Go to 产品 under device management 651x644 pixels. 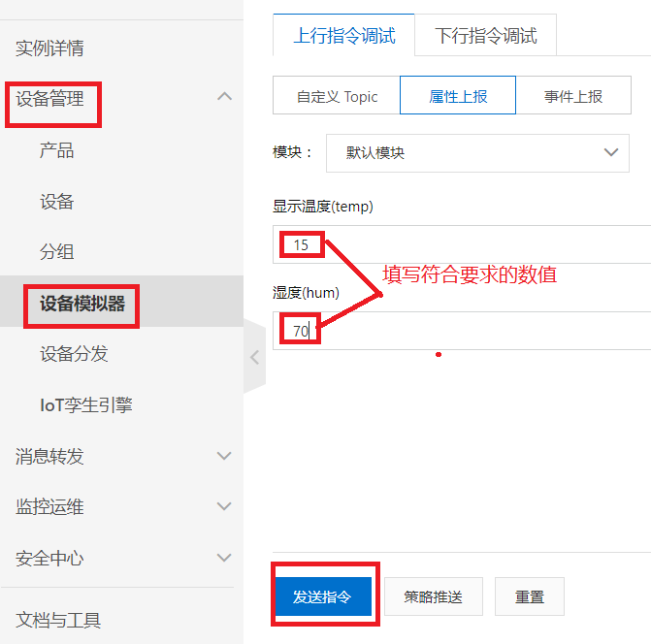point(56,150)
